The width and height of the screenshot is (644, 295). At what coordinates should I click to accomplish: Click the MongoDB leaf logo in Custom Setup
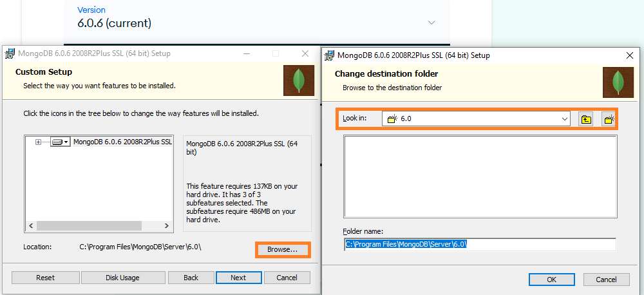click(x=299, y=80)
